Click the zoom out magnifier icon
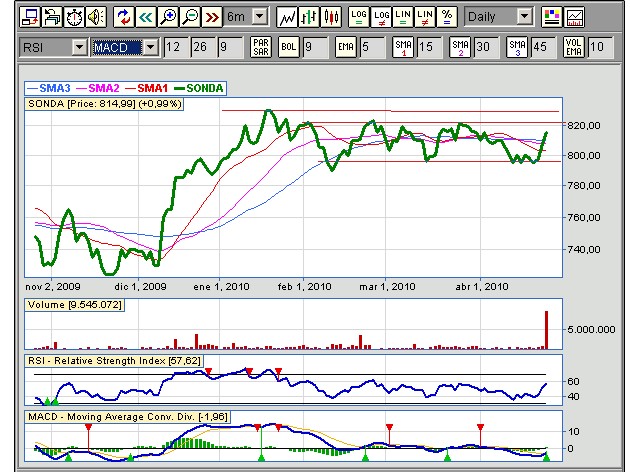Viewport: 630px width, 472px height. tap(189, 17)
